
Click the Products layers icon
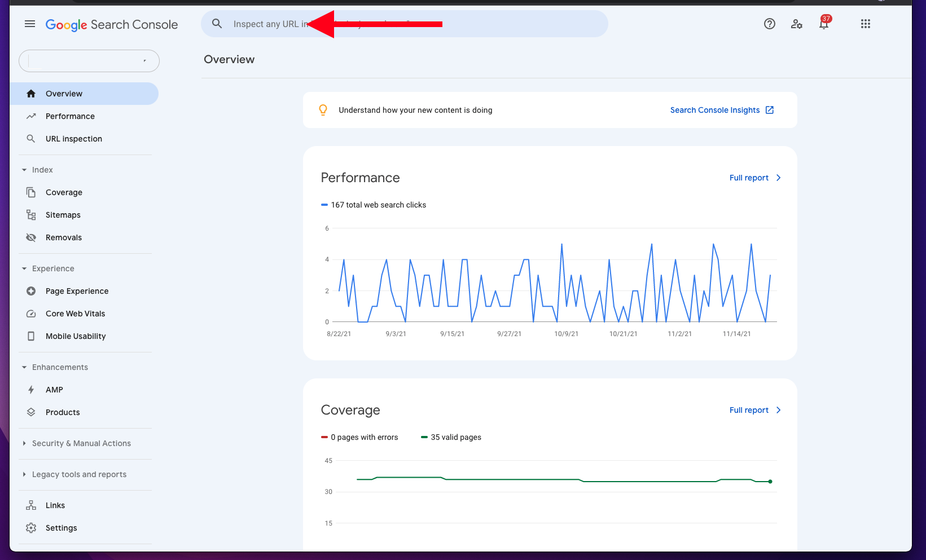coord(31,412)
